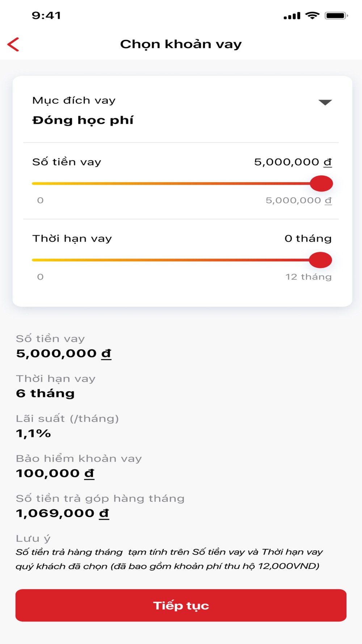Tap the 12 tháng maximum term label
Viewport: 362px width, 644px height.
[x=308, y=277]
